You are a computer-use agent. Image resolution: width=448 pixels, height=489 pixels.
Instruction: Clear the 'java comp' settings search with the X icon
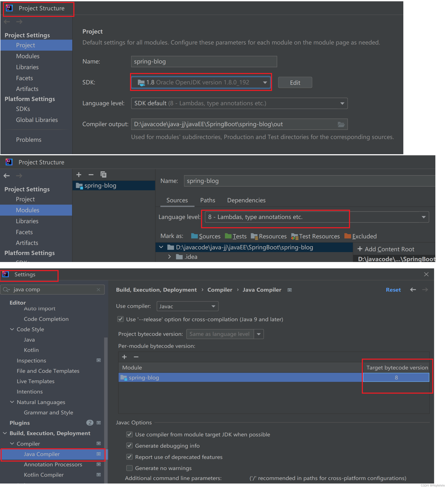pos(98,290)
